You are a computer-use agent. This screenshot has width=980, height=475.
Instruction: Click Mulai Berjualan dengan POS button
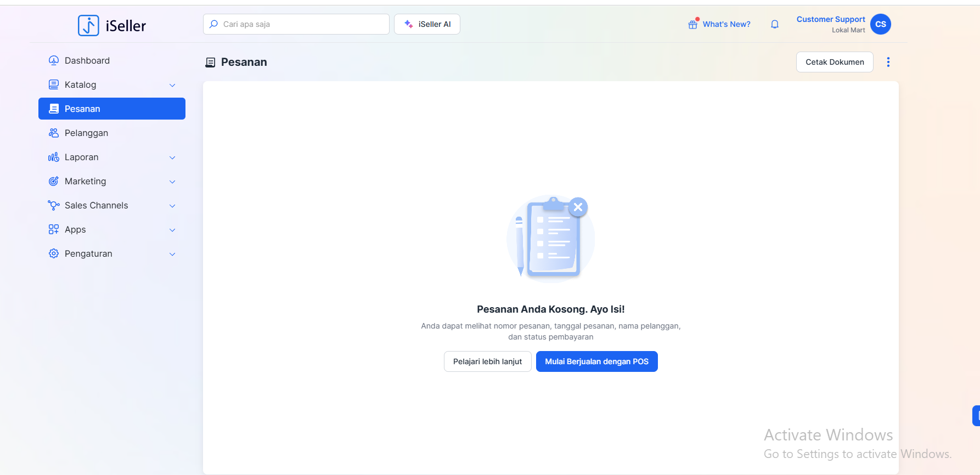point(596,361)
